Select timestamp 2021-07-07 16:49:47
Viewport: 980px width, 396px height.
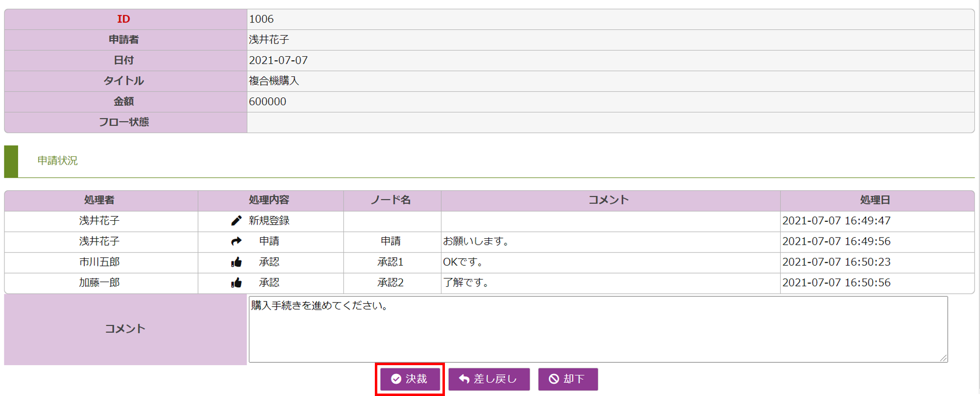coord(836,221)
